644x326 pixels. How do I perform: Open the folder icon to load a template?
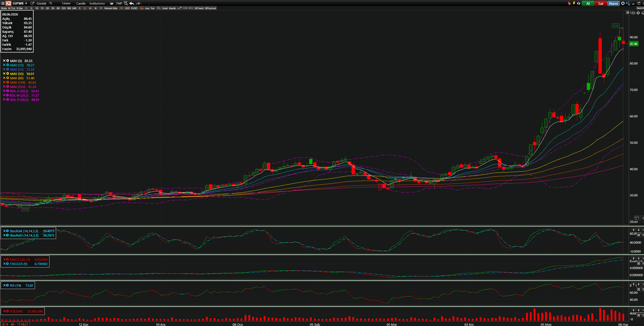(x=111, y=3)
